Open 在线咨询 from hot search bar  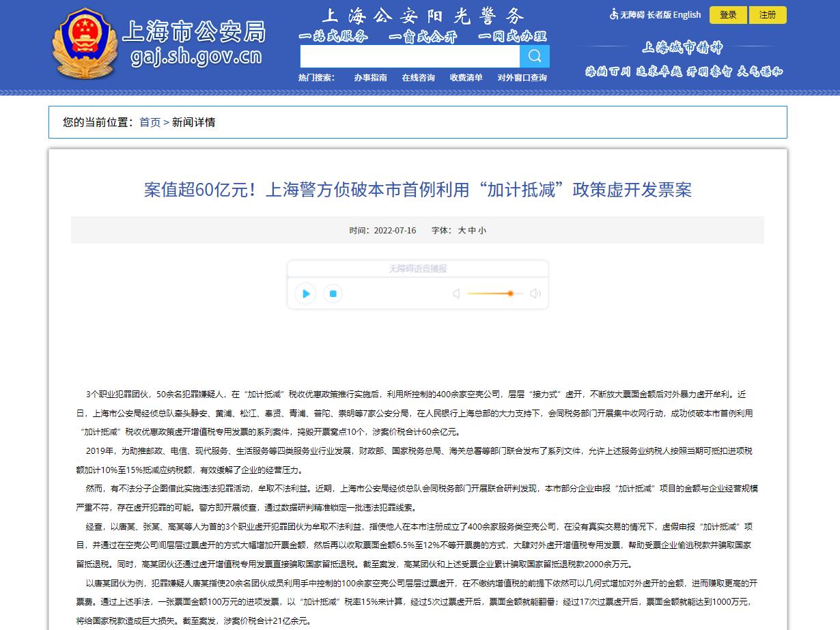pos(419,77)
